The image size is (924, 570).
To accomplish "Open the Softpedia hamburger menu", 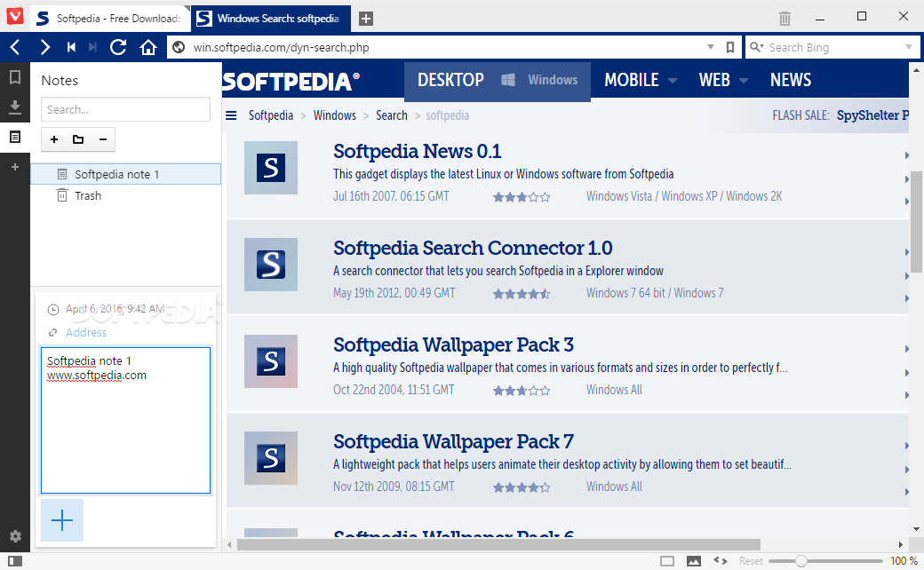I will click(231, 115).
